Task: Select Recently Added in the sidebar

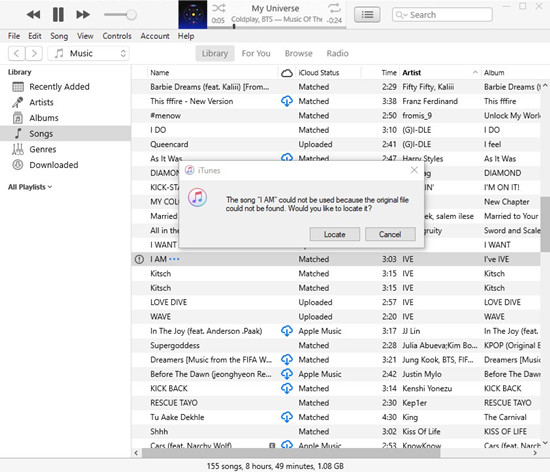Action: (65, 87)
